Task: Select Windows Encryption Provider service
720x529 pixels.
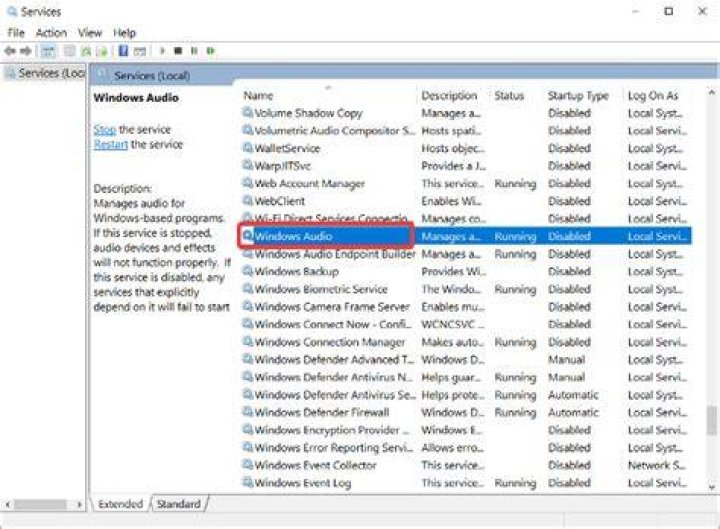Action: (466, 430)
